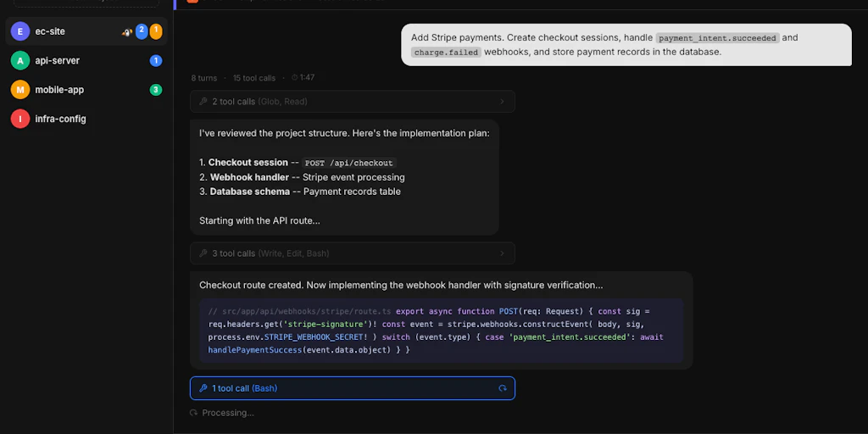Viewport: 868px width, 434px height.
Task: Click the webhook route.ts code block
Action: click(x=441, y=331)
